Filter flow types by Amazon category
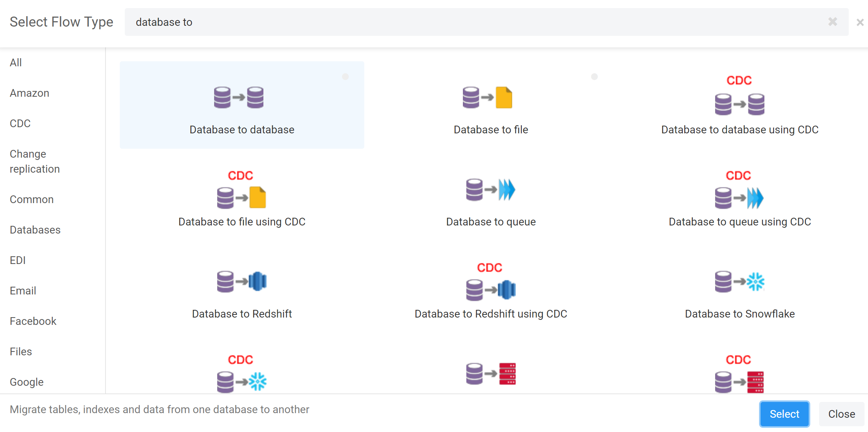This screenshot has width=868, height=432. pos(30,93)
